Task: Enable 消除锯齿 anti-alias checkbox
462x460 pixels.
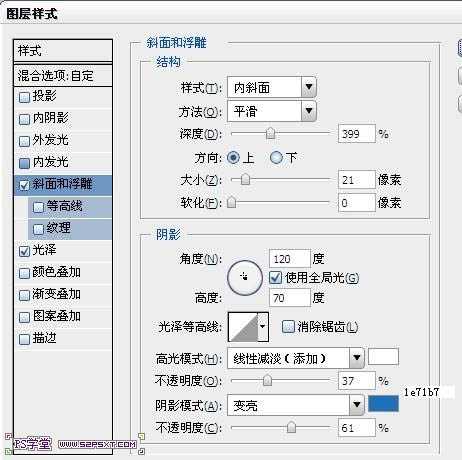Action: (288, 327)
